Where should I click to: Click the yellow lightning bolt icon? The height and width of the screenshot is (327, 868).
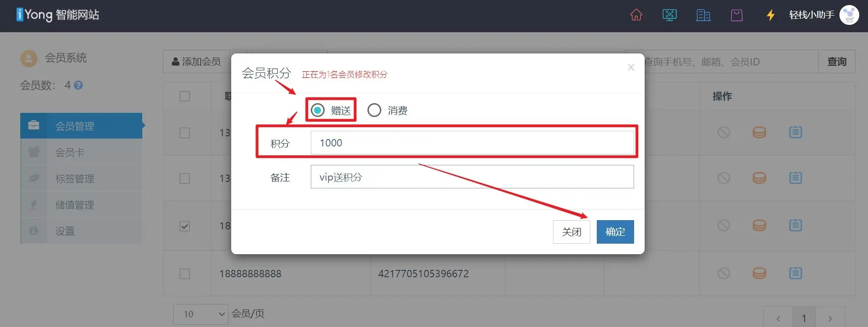click(770, 15)
